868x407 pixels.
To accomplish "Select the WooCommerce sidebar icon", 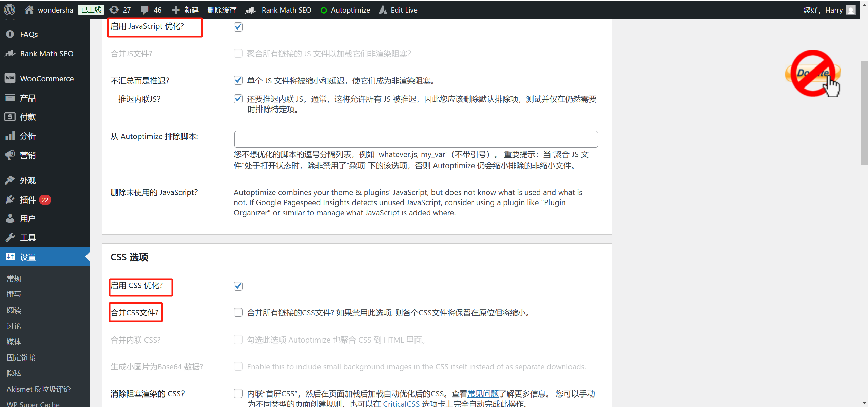I will (10, 78).
